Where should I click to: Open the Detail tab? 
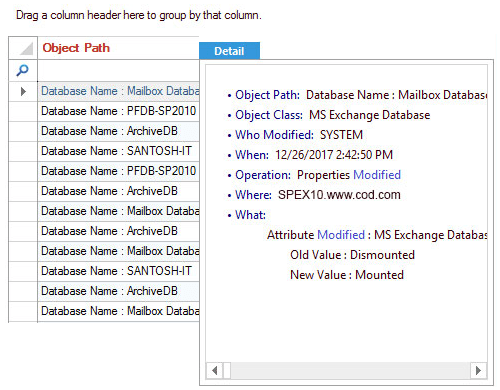pos(229,51)
